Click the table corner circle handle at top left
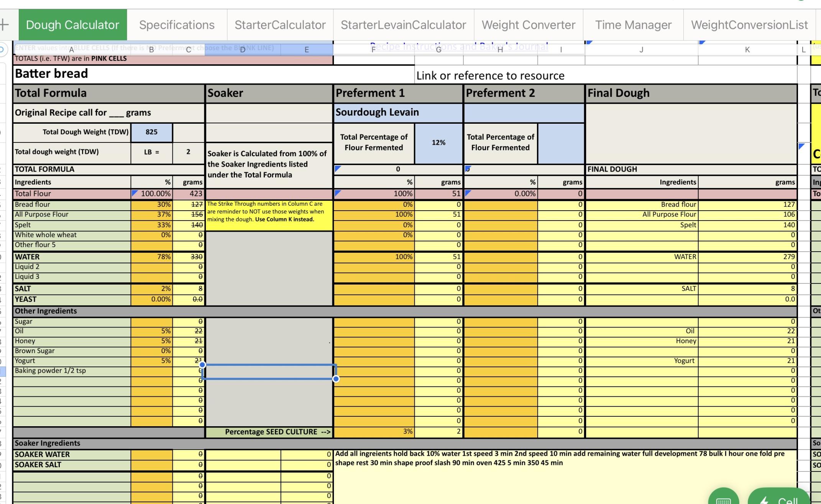Image resolution: width=821 pixels, height=504 pixels. [x=2, y=49]
